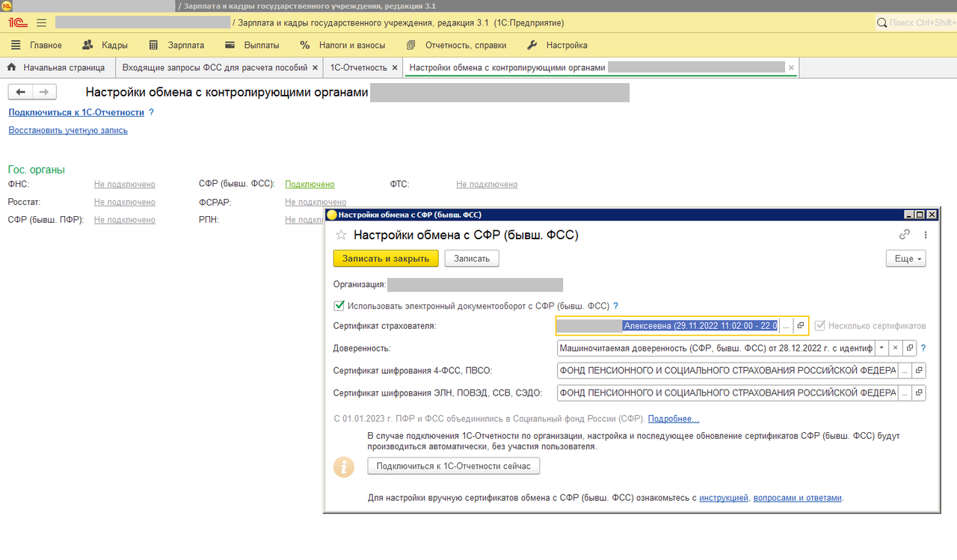Screen dimensions: 957x560
Task: Click the copy link icon in dialog
Action: (x=905, y=235)
